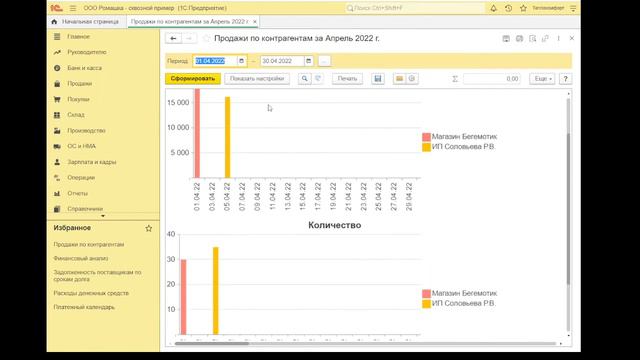
Task: Click the round icon beside the envelope
Action: 412,78
